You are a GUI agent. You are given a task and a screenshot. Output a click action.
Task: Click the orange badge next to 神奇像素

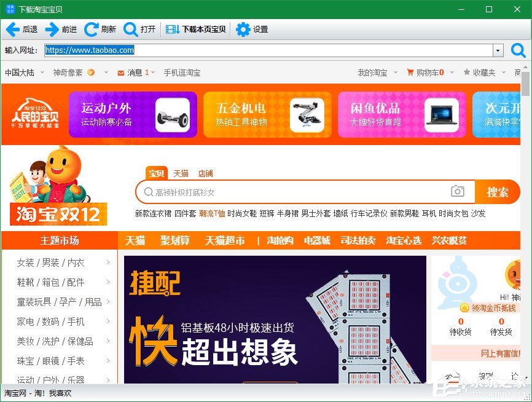point(91,73)
